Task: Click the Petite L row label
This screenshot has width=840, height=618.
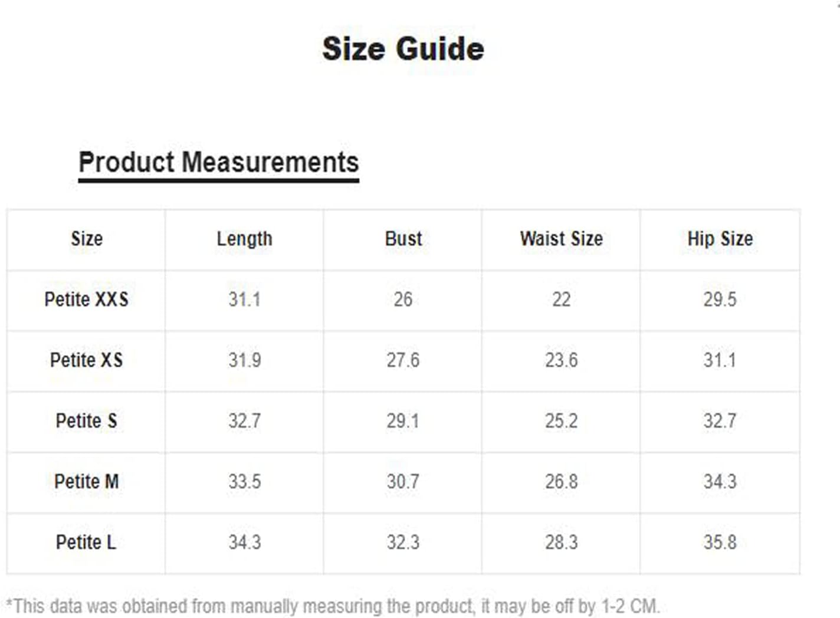Action: [86, 543]
